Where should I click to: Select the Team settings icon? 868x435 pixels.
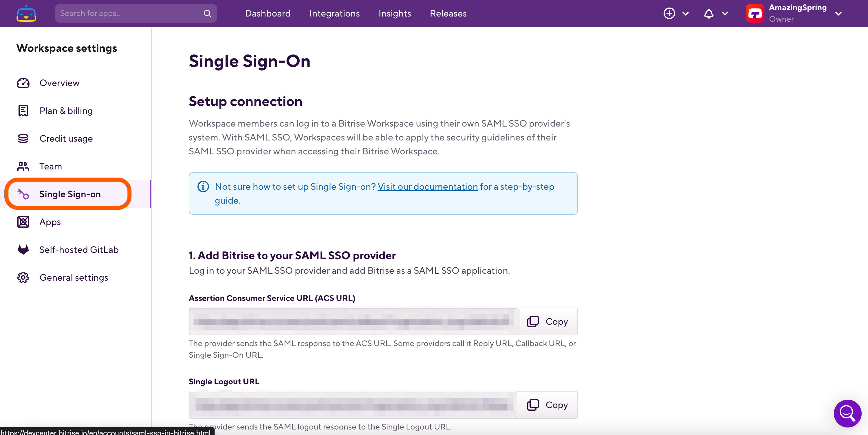pyautogui.click(x=23, y=166)
